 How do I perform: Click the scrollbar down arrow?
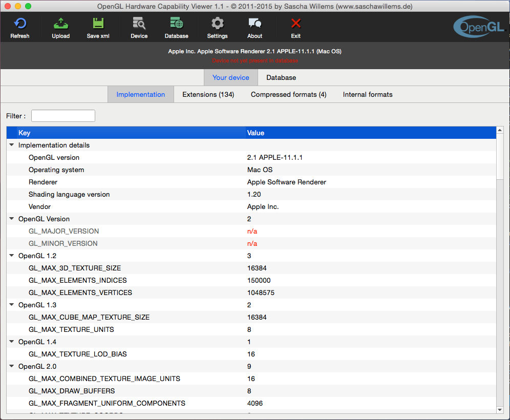[x=500, y=410]
